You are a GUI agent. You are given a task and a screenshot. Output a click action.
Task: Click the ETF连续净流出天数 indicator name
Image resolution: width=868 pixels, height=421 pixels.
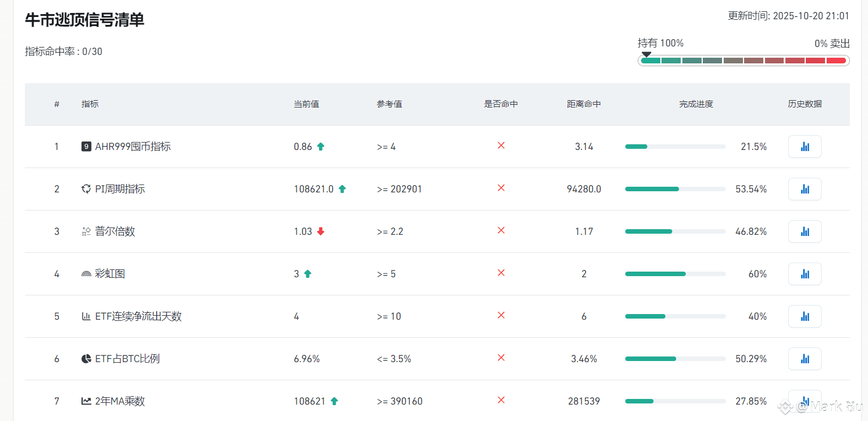click(138, 316)
